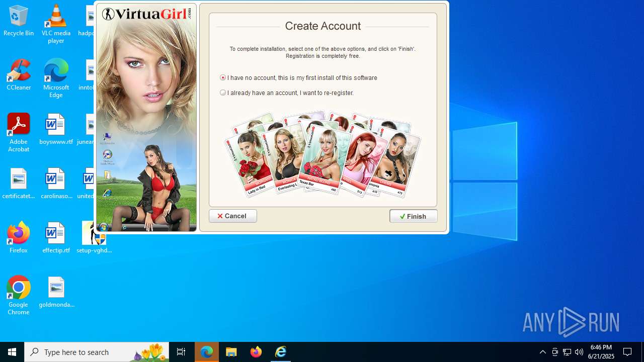The width and height of the screenshot is (644, 362).
Task: Open File Explorer from taskbar
Action: 231,352
